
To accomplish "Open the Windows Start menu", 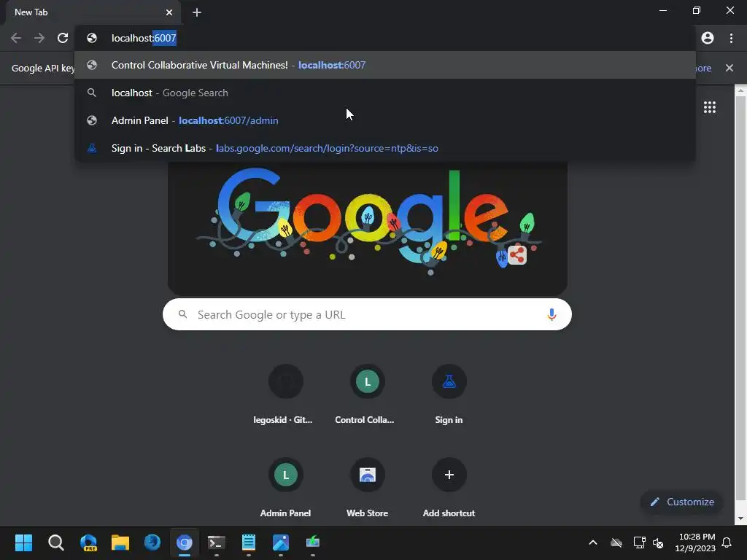I will click(x=23, y=542).
